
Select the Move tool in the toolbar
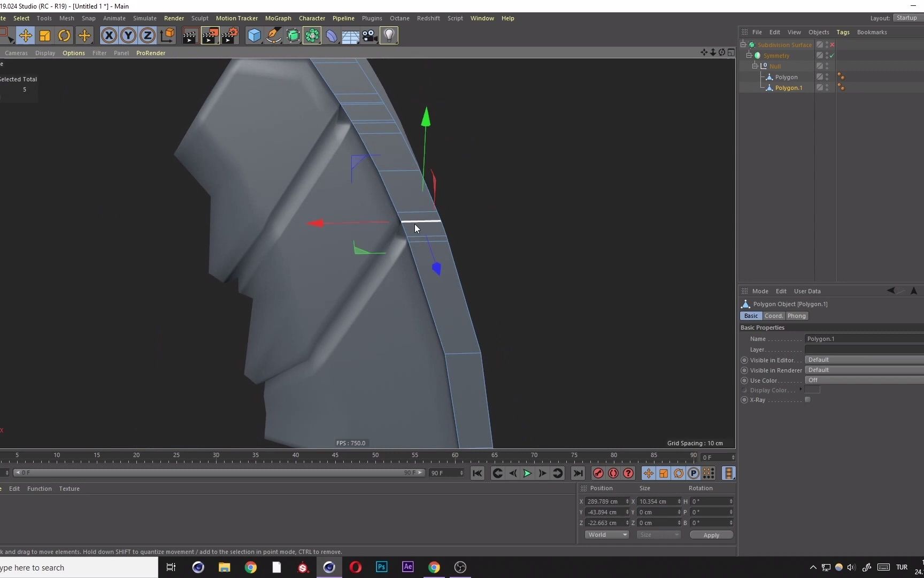[x=26, y=35]
